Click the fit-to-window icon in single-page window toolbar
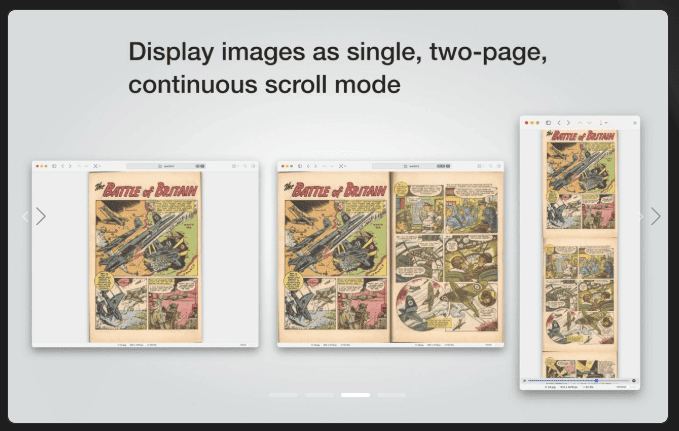Image resolution: width=679 pixels, height=431 pixels. pos(96,166)
